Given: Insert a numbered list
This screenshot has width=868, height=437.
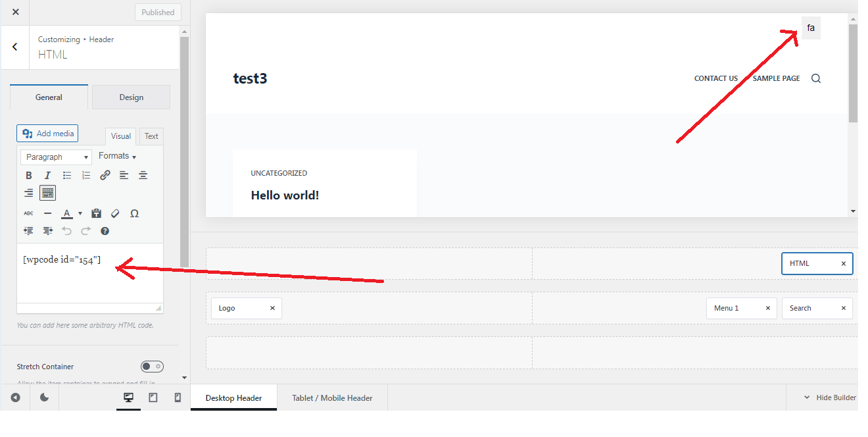Looking at the screenshot, I should (86, 175).
